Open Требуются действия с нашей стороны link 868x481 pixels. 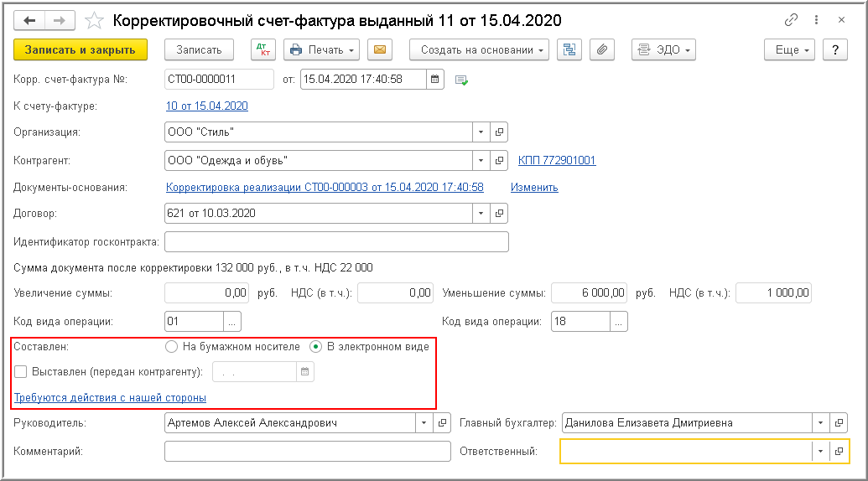click(x=110, y=397)
